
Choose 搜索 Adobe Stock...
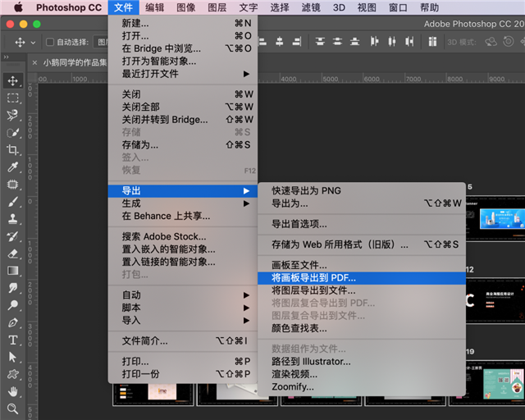183,236
